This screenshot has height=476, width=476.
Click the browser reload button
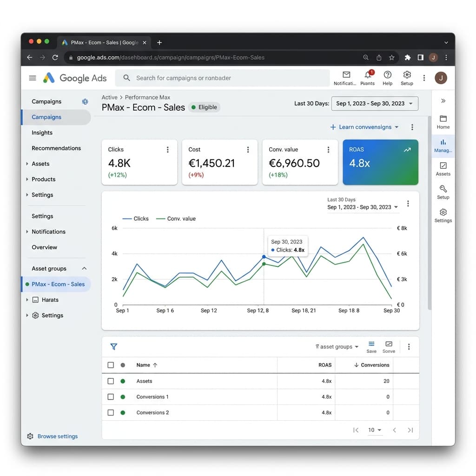coord(55,57)
